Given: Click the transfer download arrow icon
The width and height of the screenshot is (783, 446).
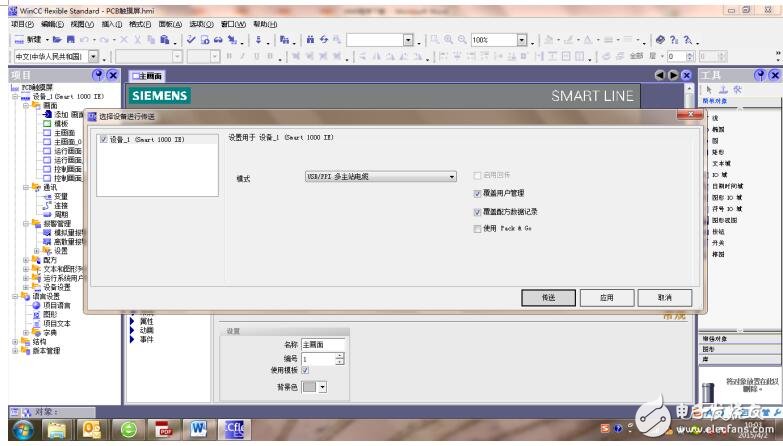Looking at the screenshot, I should [258, 39].
